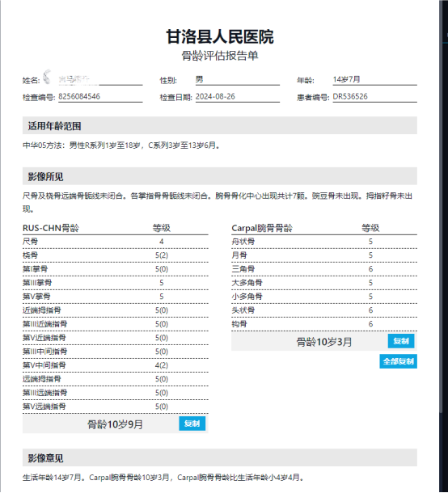Click the grade 5(2) for 桡骨
The width and height of the screenshot is (448, 493).
(x=162, y=255)
